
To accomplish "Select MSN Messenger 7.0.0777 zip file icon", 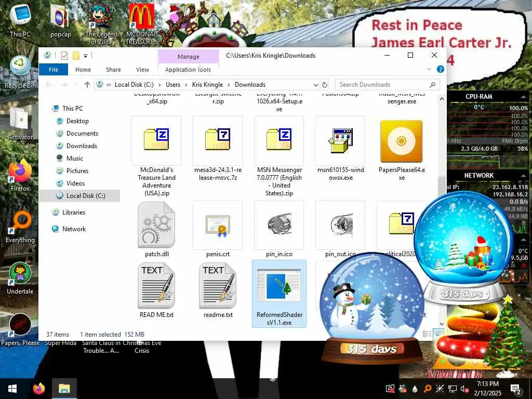I will pos(279,140).
